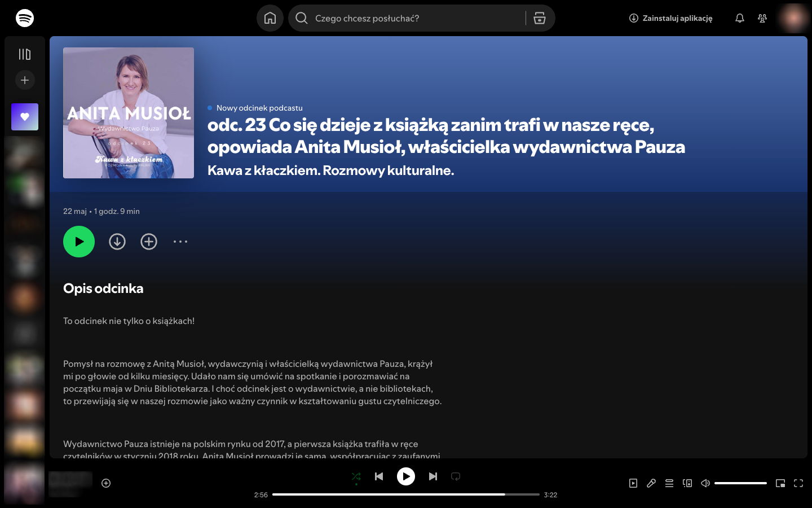Image resolution: width=812 pixels, height=508 pixels.
Task: Click the now playing album thumbnail
Action: [24, 483]
